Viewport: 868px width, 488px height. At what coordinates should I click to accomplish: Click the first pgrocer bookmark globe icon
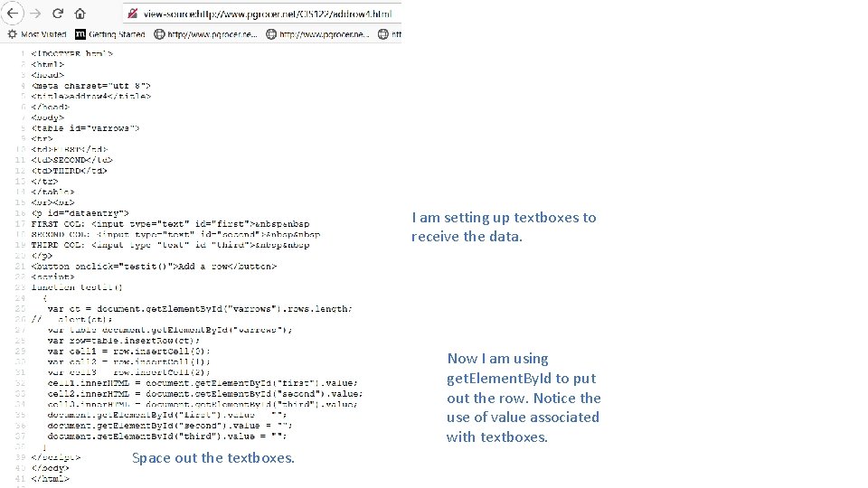tap(160, 34)
